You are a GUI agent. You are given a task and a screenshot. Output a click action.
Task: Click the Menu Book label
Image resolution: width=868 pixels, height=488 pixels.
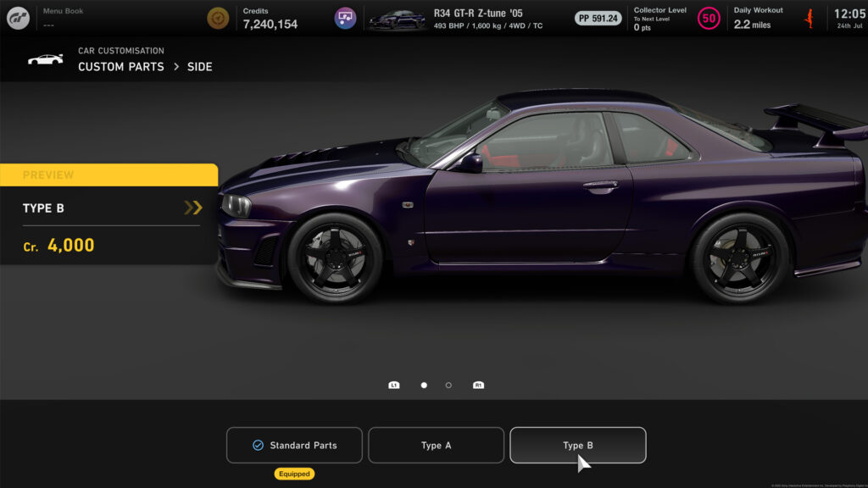click(63, 11)
